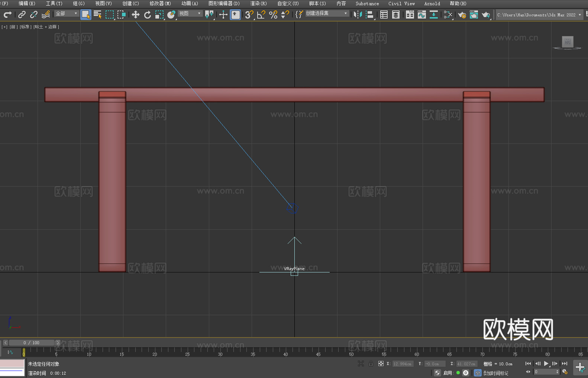Show the Ribbon toggle icon

point(410,14)
